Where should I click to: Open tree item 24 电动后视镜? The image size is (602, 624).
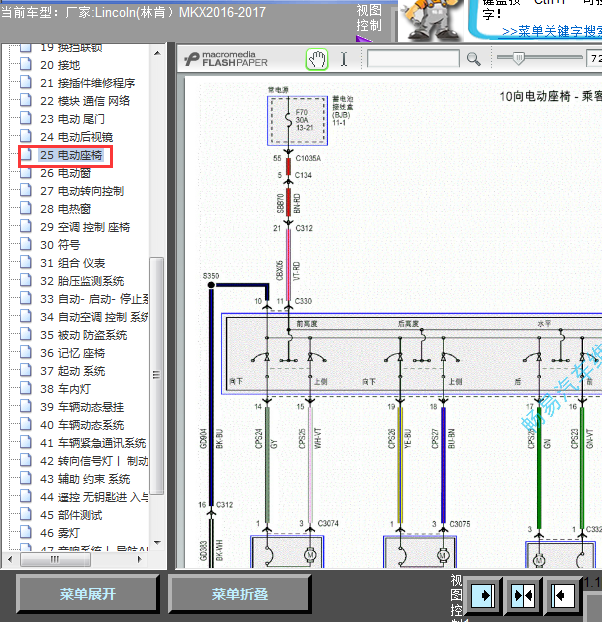tap(76, 137)
